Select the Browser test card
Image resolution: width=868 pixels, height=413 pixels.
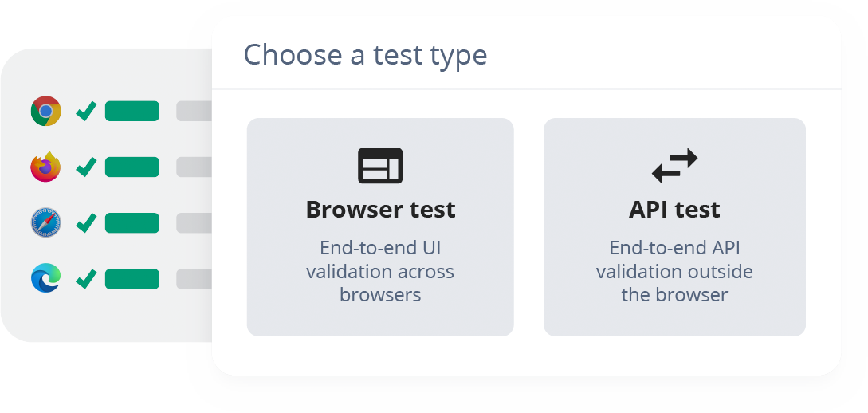380,227
